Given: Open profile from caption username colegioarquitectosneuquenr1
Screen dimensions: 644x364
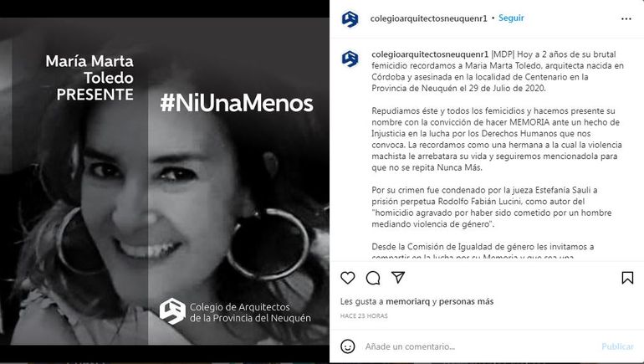Looking at the screenshot, I should [430, 54].
